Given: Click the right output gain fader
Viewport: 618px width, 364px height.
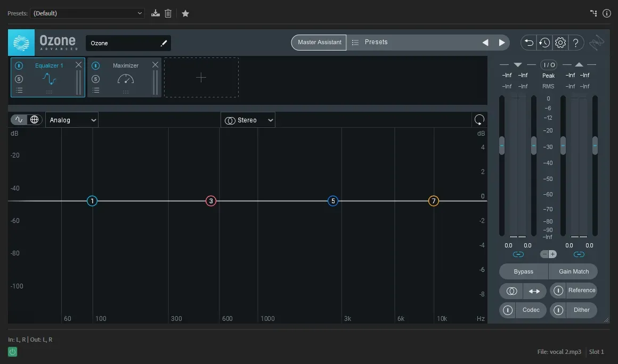Looking at the screenshot, I should point(595,146).
